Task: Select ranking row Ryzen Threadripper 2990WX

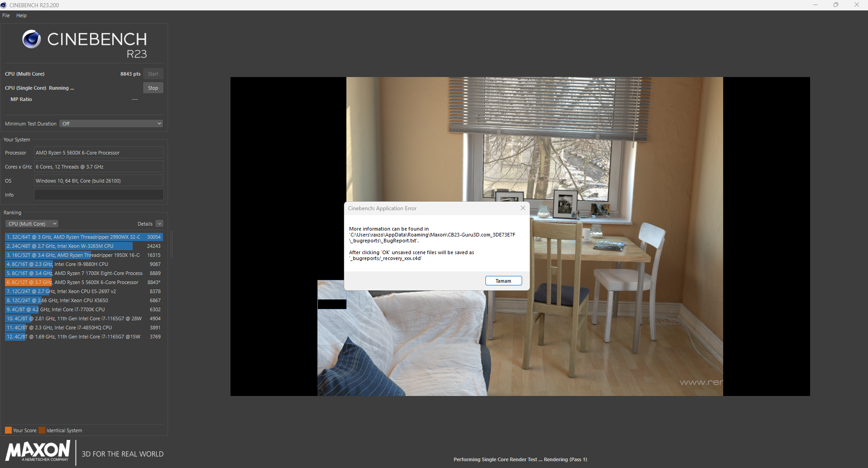Action: pos(83,237)
